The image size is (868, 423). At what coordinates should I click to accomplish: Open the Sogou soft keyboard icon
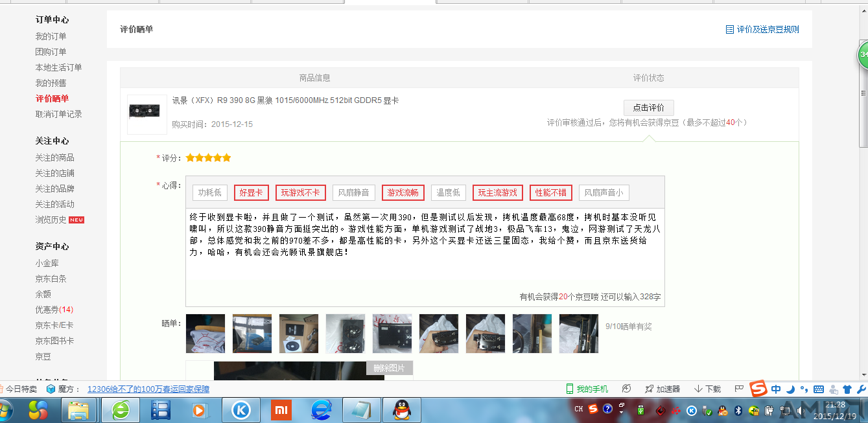pos(818,389)
